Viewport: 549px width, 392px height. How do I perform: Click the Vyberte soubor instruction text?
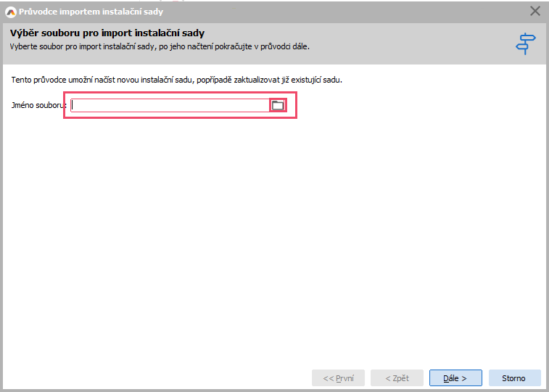pyautogui.click(x=160, y=46)
